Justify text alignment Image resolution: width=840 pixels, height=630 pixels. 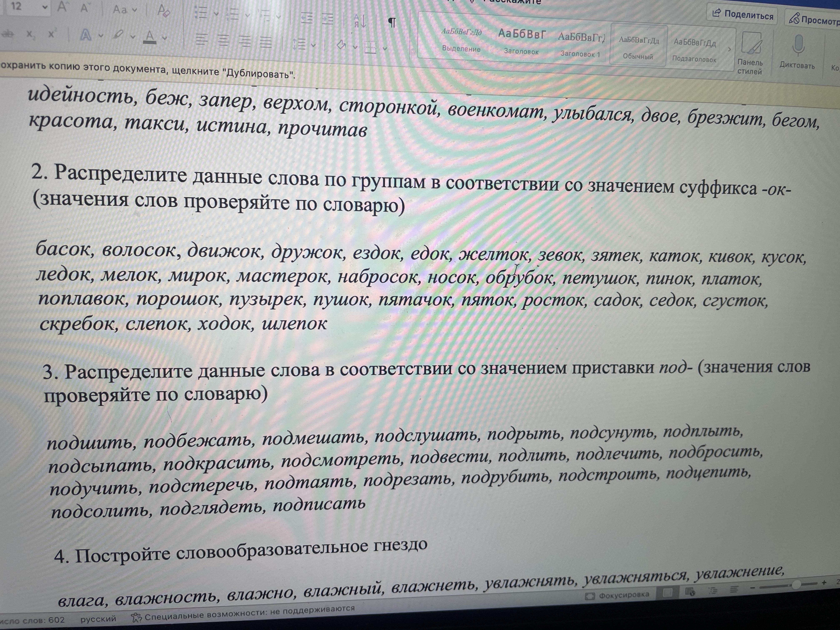(x=266, y=42)
